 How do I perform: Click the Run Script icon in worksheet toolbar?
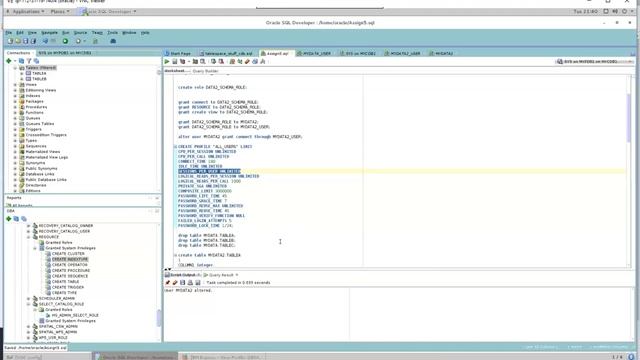click(175, 62)
